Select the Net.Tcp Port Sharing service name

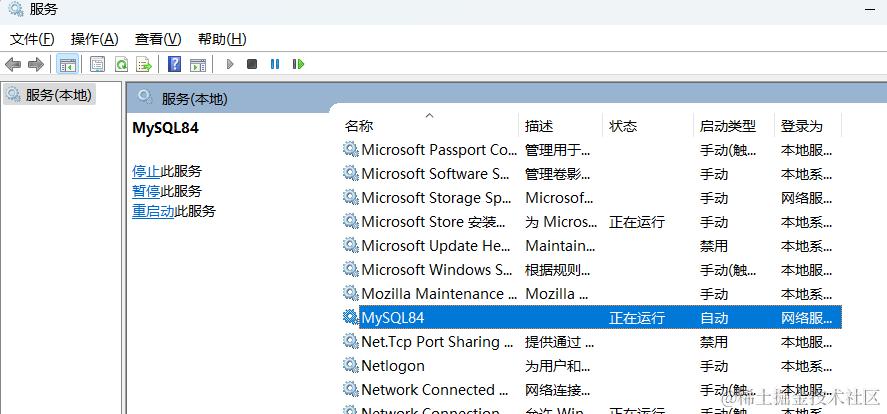pos(438,342)
